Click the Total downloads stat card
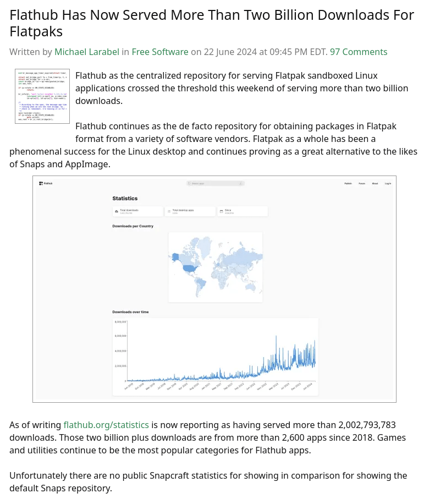Image resolution: width=424 pixels, height=504 pixels. coord(137,211)
